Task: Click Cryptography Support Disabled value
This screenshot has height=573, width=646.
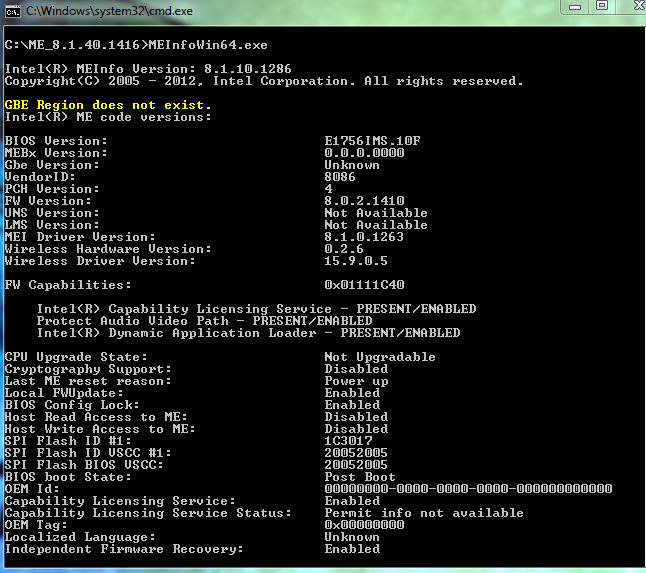Action: click(x=356, y=369)
